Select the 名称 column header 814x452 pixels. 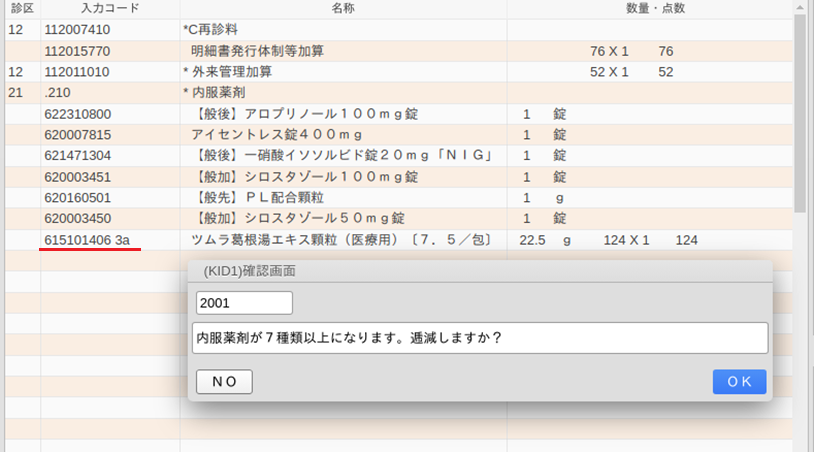pyautogui.click(x=343, y=8)
